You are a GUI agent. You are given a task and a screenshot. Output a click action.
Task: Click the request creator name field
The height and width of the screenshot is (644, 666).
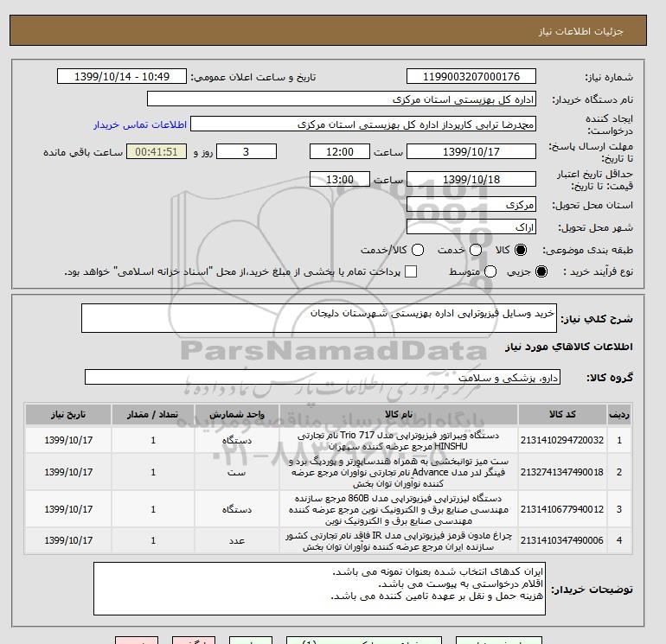[363, 124]
